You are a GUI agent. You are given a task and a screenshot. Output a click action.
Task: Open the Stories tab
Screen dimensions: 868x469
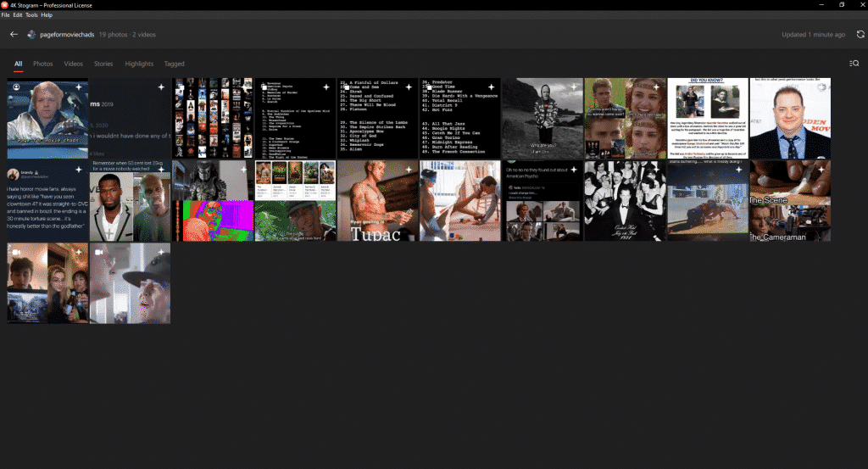[x=103, y=64]
